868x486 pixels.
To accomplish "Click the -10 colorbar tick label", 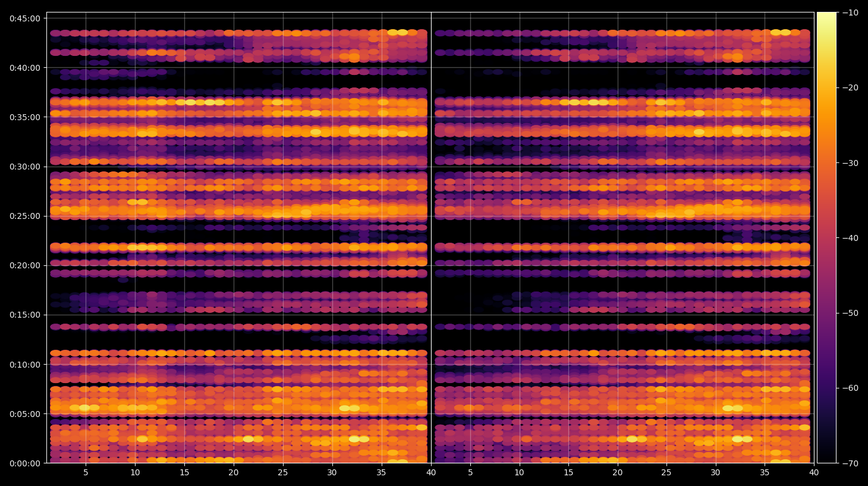I will [851, 12].
